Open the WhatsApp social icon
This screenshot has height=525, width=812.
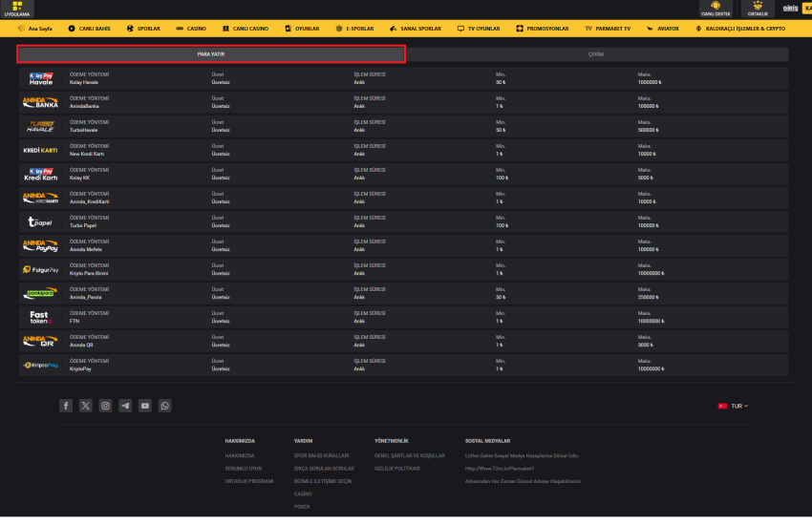pos(164,406)
